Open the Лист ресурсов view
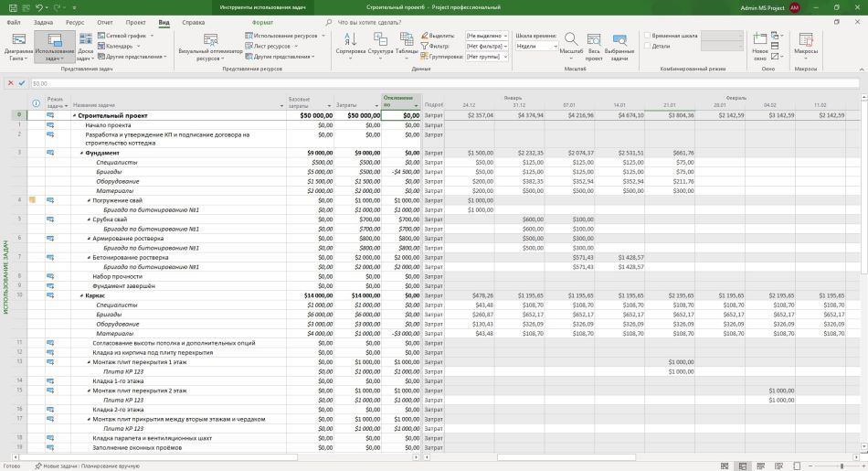This screenshot has width=868, height=471. 271,46
